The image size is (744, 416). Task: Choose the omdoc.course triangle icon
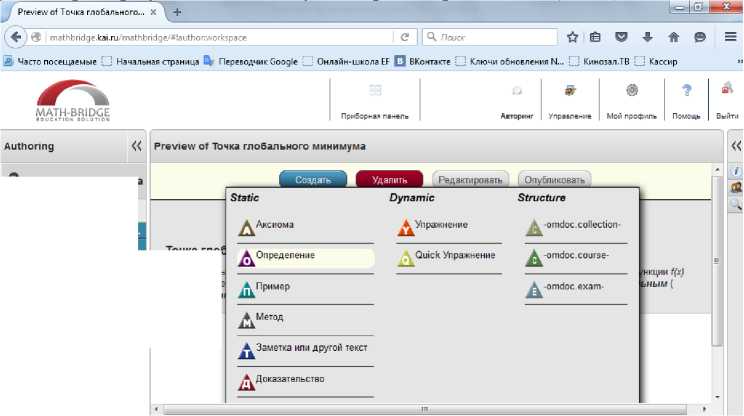point(534,259)
